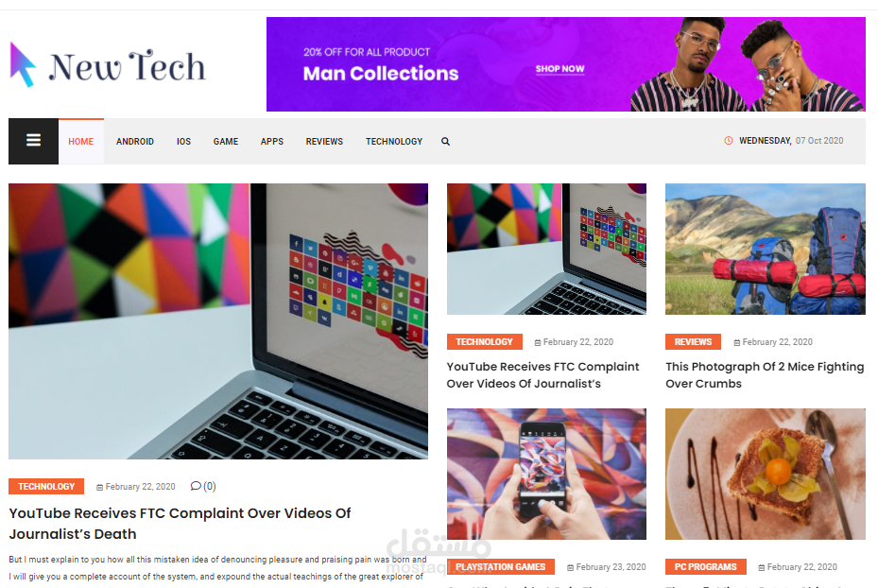
Task: Click calendar icon under the large featured image
Action: tap(99, 487)
